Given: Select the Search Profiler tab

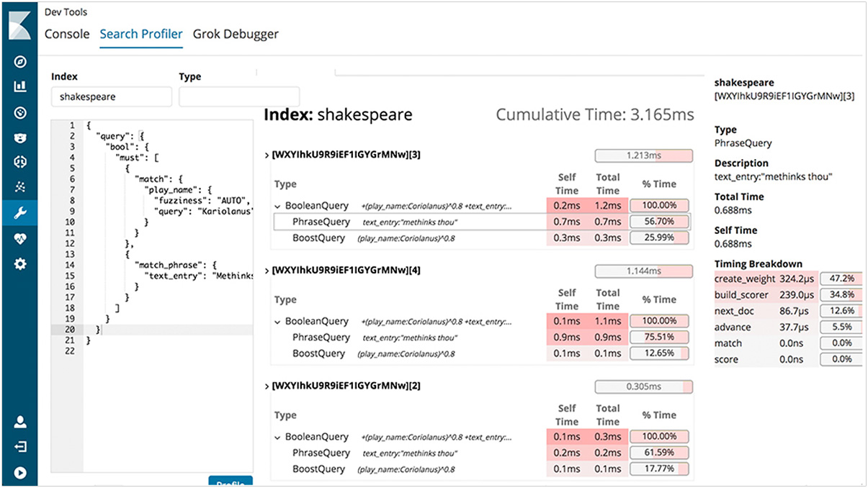Looking at the screenshot, I should pyautogui.click(x=141, y=34).
